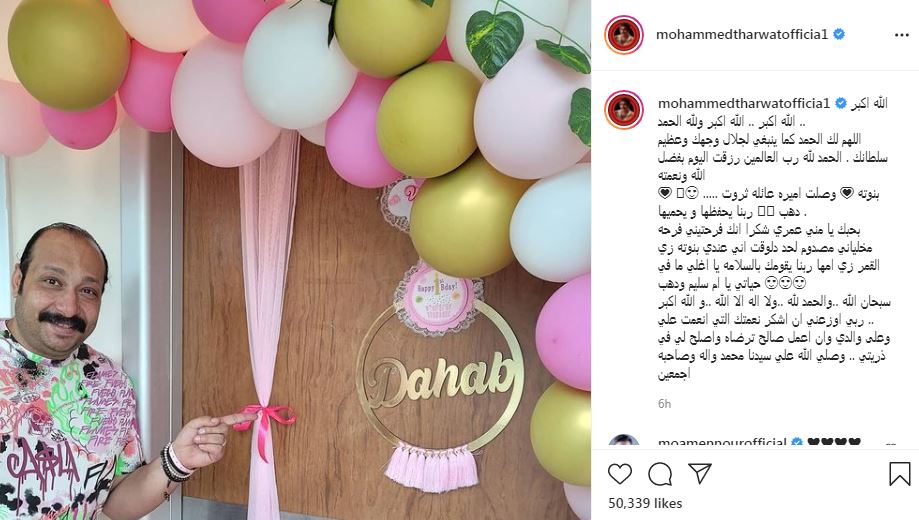
Task: Click the gold Dahab name sign in photo
Action: [x=440, y=378]
